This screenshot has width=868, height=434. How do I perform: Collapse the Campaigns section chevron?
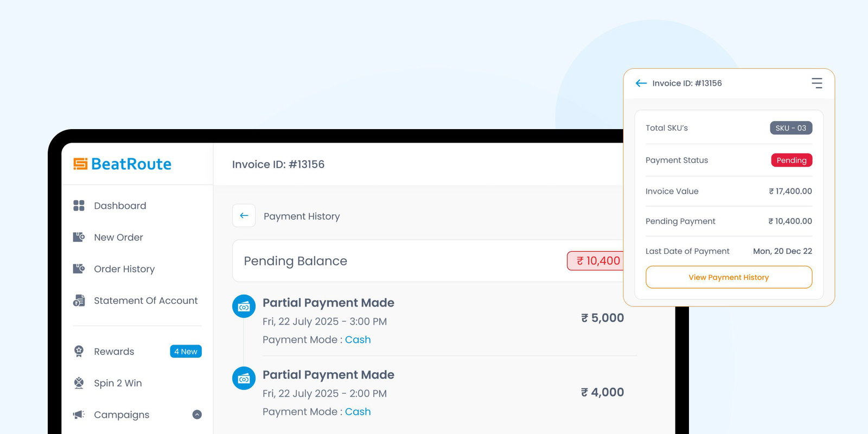(196, 414)
